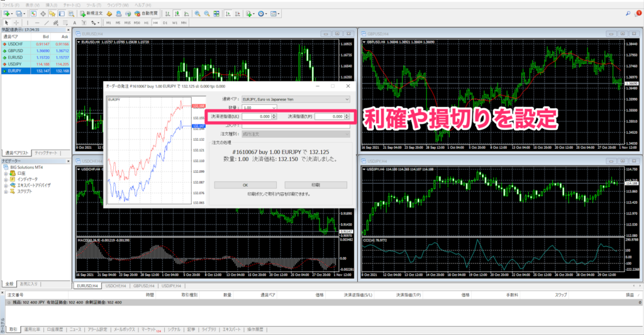Switch to ティックチャート tab
Viewport: 644px width, 335px height.
click(46, 153)
